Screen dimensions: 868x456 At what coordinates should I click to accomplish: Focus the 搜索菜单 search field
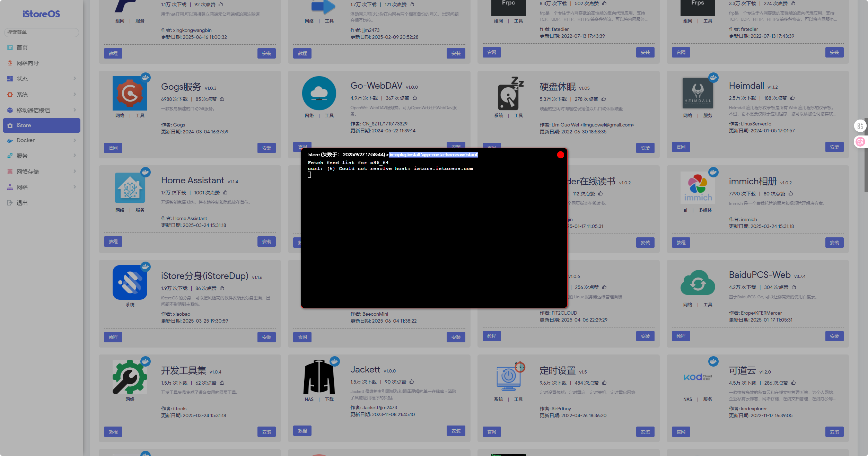click(x=42, y=32)
